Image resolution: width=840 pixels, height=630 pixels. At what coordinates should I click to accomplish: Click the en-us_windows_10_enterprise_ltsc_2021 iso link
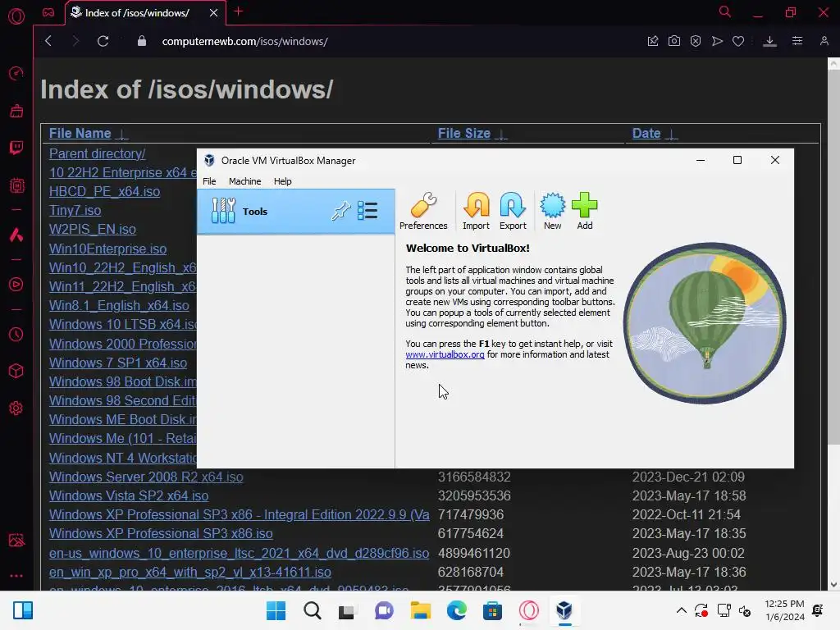[239, 554]
